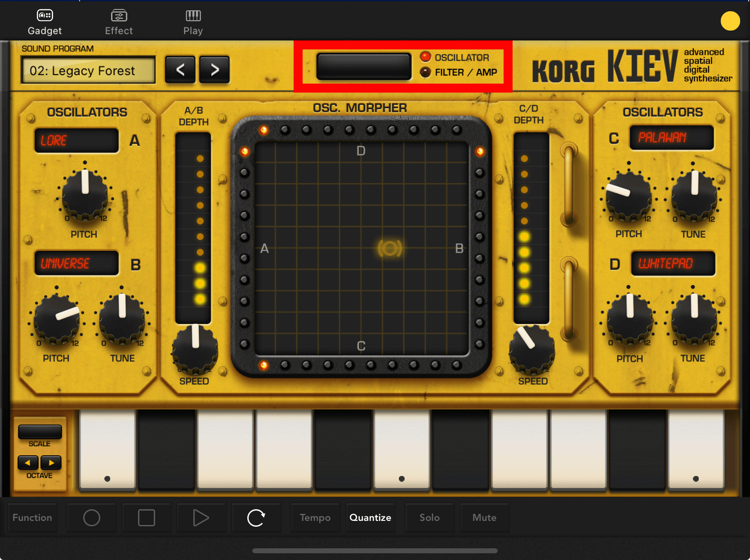Play the middle white key with dot
Screen dimensions: 750x560
coord(402,449)
